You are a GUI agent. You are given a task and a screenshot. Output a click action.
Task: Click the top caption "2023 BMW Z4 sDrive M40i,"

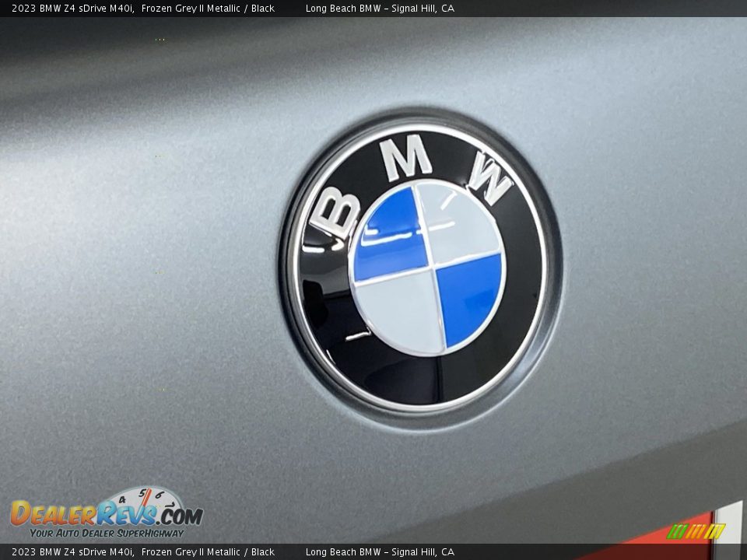tap(73, 8)
